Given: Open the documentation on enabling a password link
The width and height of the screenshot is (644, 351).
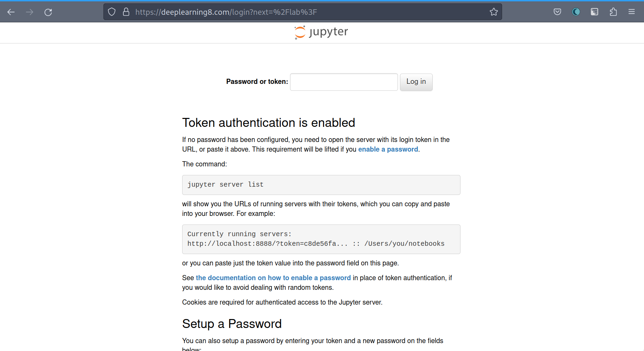Looking at the screenshot, I should (273, 278).
